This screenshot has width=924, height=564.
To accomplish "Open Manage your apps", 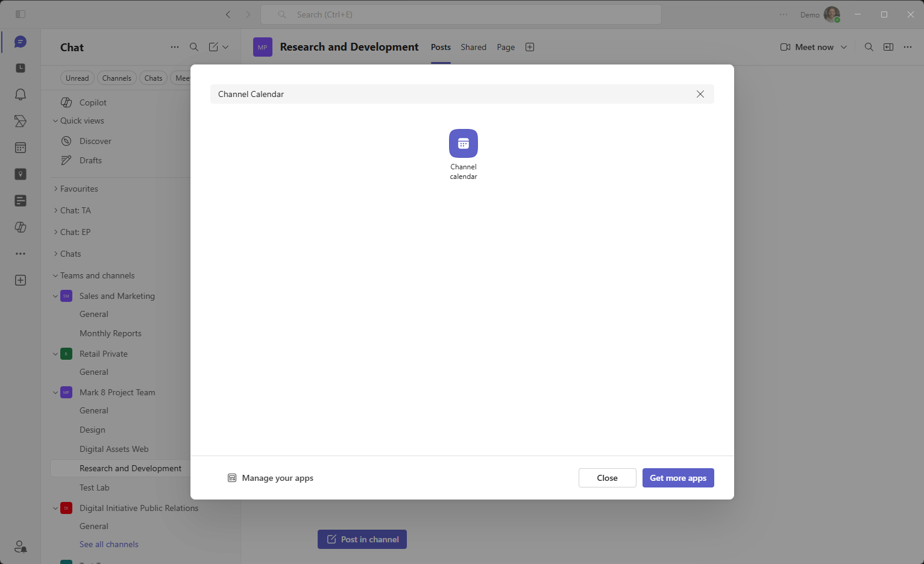I will [x=271, y=478].
